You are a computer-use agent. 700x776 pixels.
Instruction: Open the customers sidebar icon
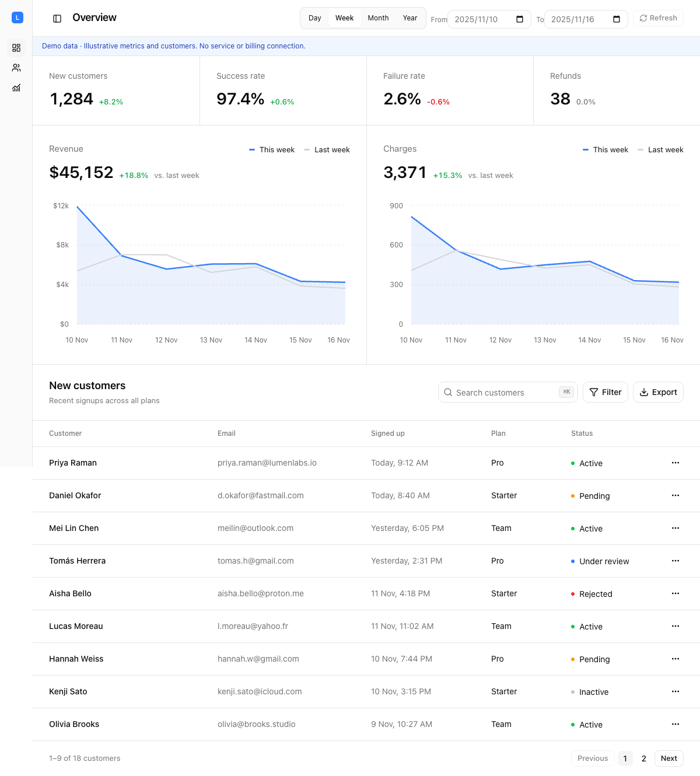tap(16, 68)
